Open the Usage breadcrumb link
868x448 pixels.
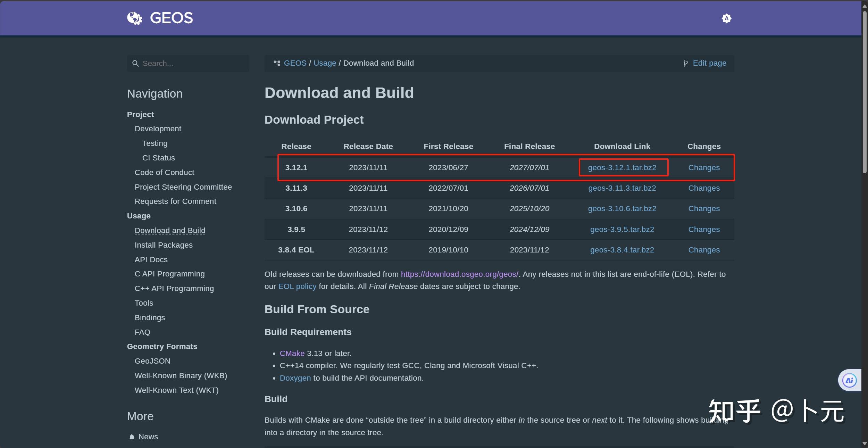pos(325,63)
